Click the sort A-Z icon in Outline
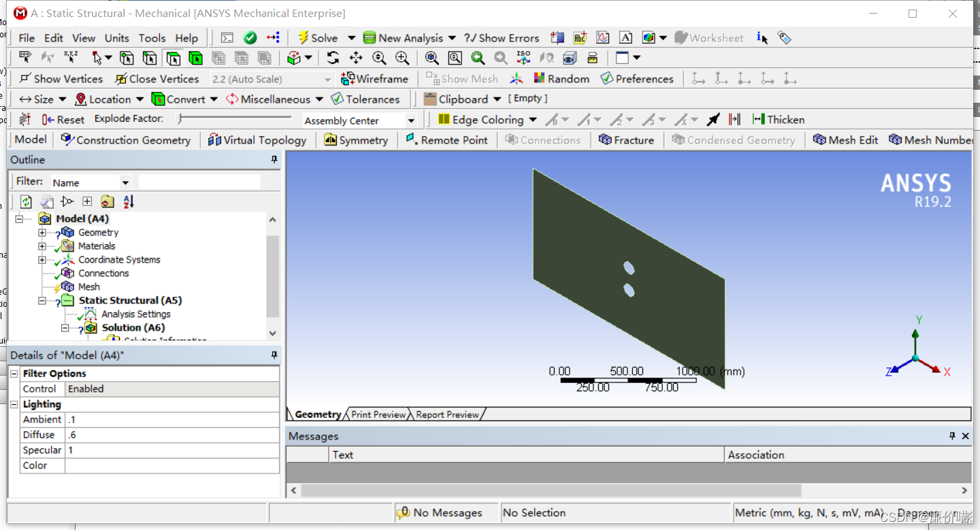Screen dimensions: 980x530 tap(129, 201)
